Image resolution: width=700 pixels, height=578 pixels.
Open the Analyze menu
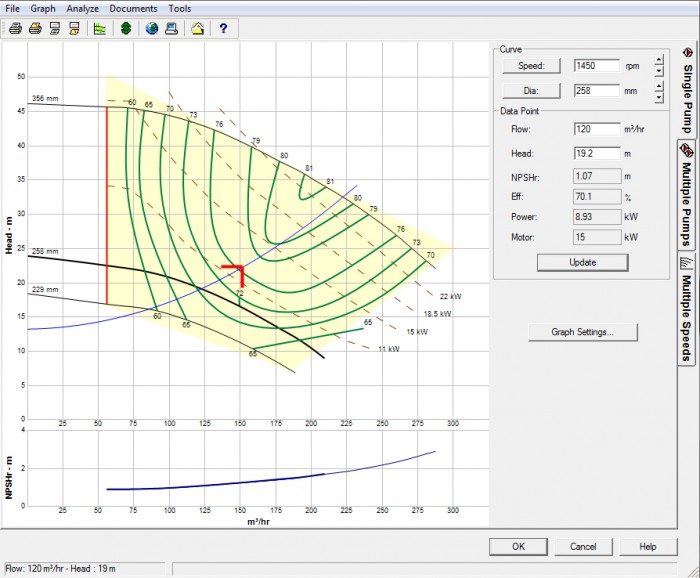pos(83,8)
